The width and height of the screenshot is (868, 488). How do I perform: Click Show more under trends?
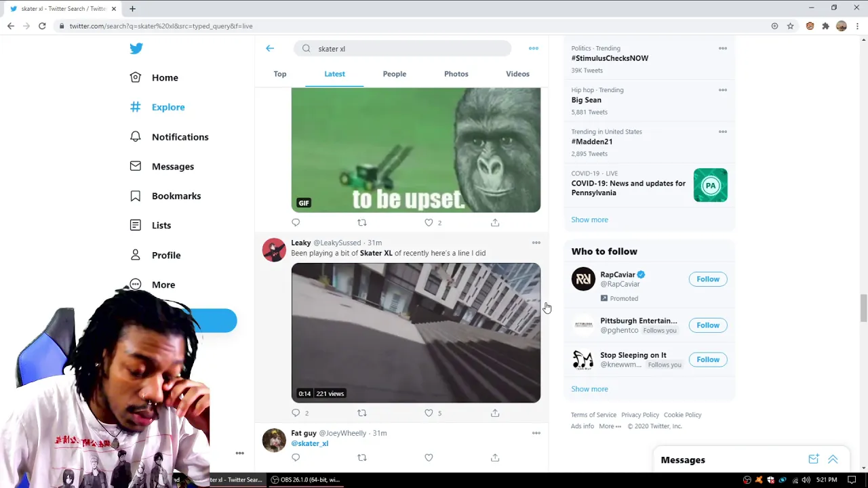coord(589,220)
